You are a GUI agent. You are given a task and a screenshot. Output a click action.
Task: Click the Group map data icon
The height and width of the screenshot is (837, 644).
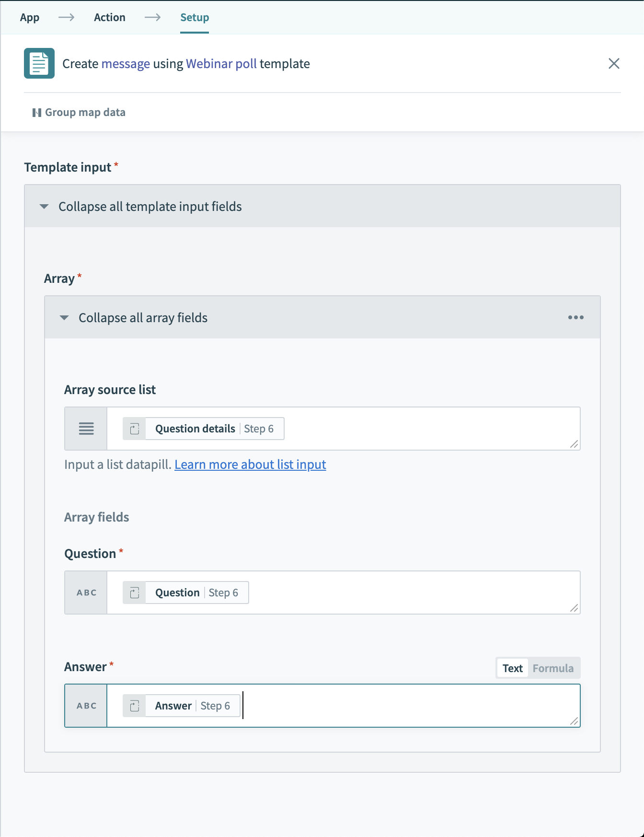click(36, 113)
